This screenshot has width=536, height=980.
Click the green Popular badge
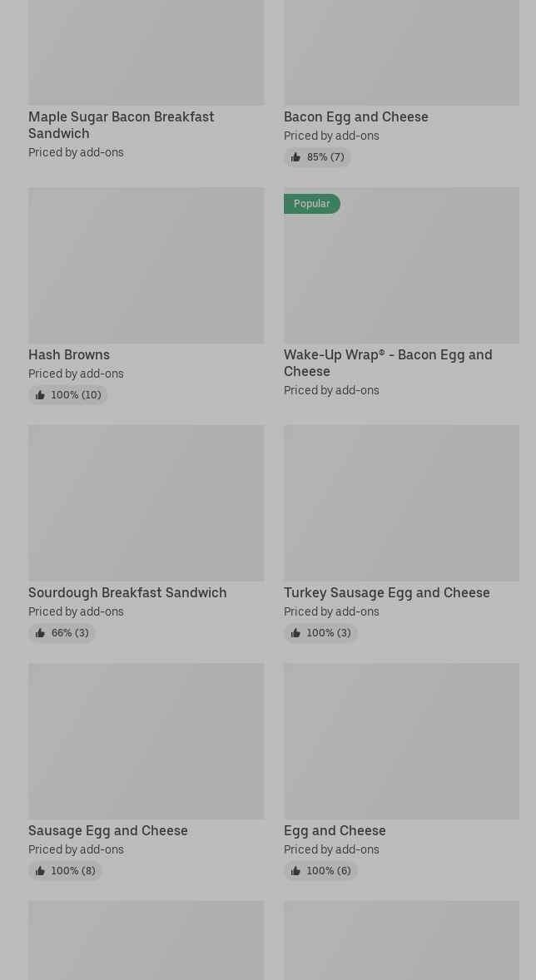[x=311, y=204]
